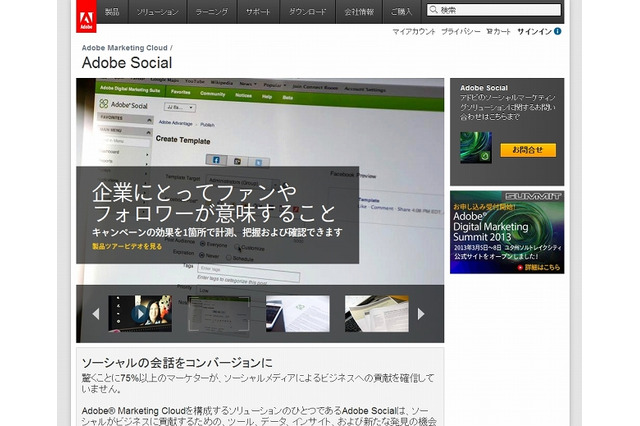640x426 pixels.
Task: Open the ダウンロード menu
Action: click(x=307, y=11)
